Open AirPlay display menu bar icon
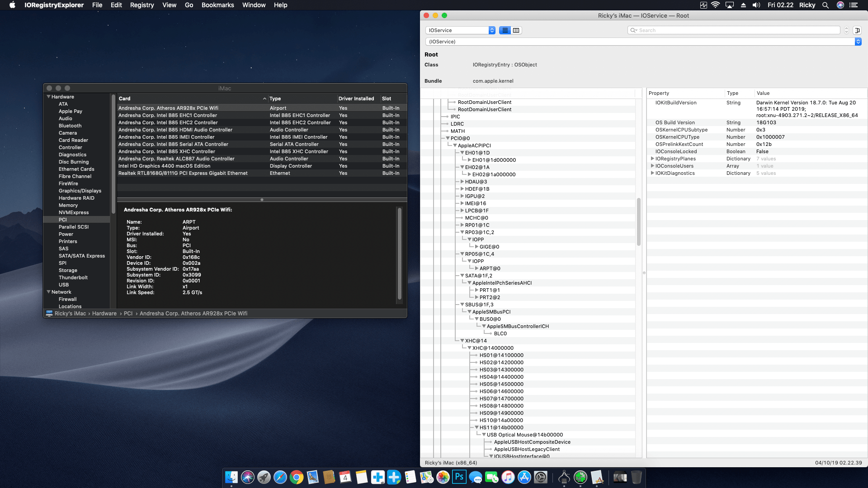 pos(730,5)
